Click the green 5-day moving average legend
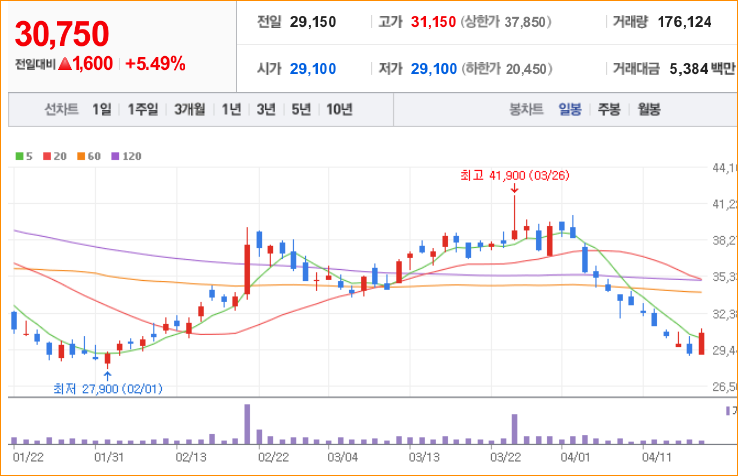The height and width of the screenshot is (476, 738). [x=24, y=156]
